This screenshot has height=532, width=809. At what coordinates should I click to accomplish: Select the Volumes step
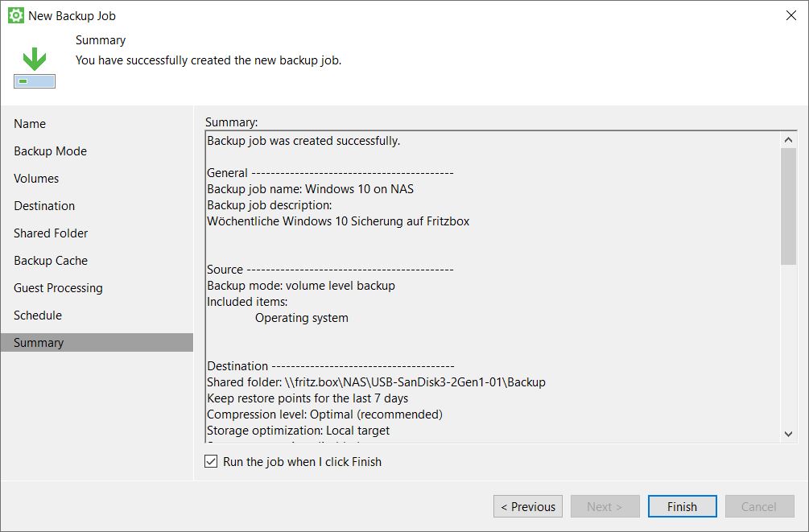click(36, 179)
